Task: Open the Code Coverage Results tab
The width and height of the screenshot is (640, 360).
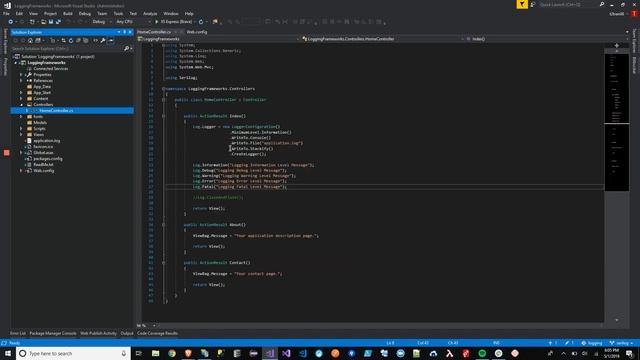Action: coord(158,333)
